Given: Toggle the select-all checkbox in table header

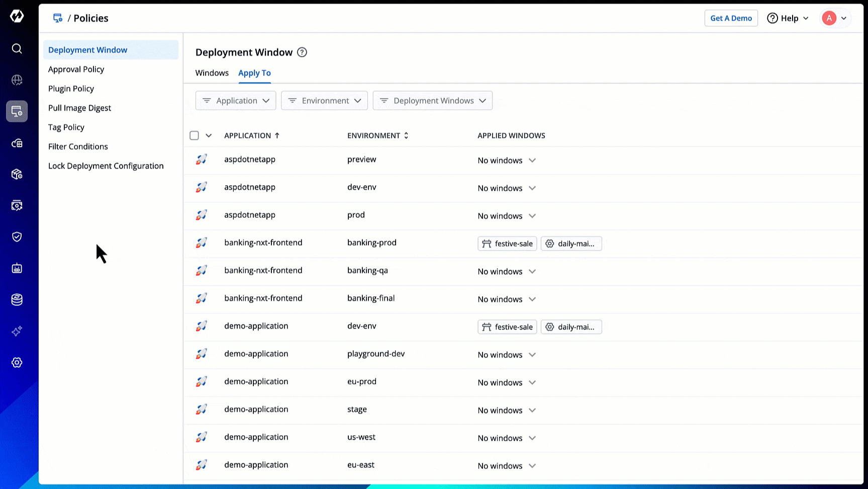Looking at the screenshot, I should (195, 135).
